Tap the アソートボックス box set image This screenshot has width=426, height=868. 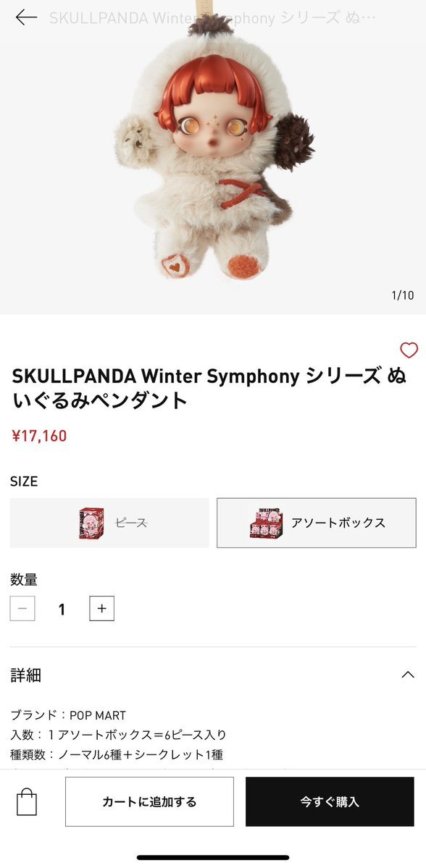tap(266, 523)
